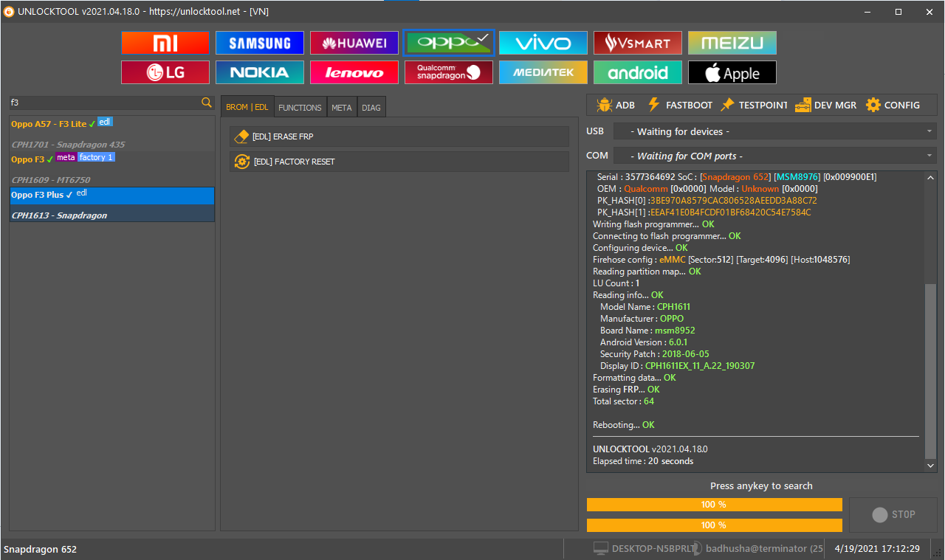
Task: Click the log scrollbar down arrow
Action: coord(930,466)
